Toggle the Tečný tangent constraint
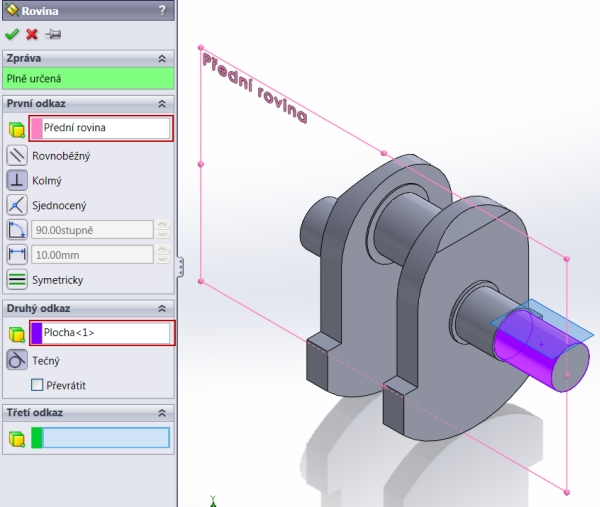 pyautogui.click(x=17, y=360)
